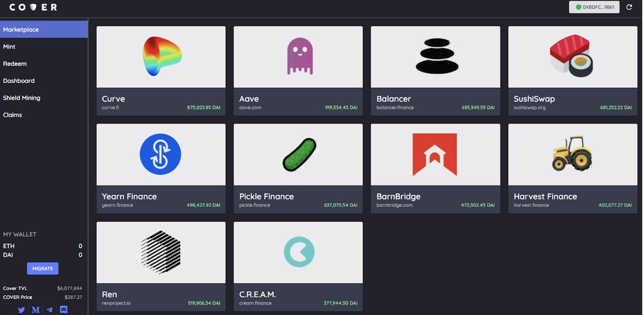Click the 681,252.22 DAI amount
Viewport: 644px width, 315px height.
(616, 108)
